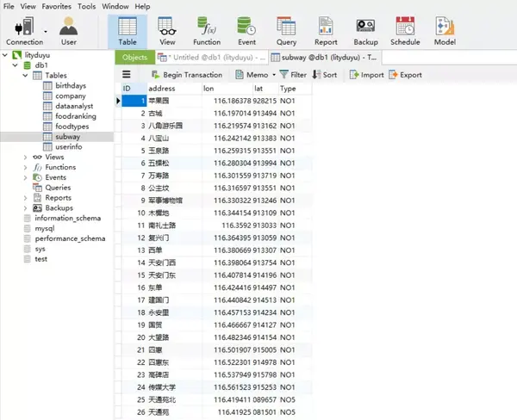Click lon cell 116.41925
Viewport: 517px width, 420px height.
point(227,412)
